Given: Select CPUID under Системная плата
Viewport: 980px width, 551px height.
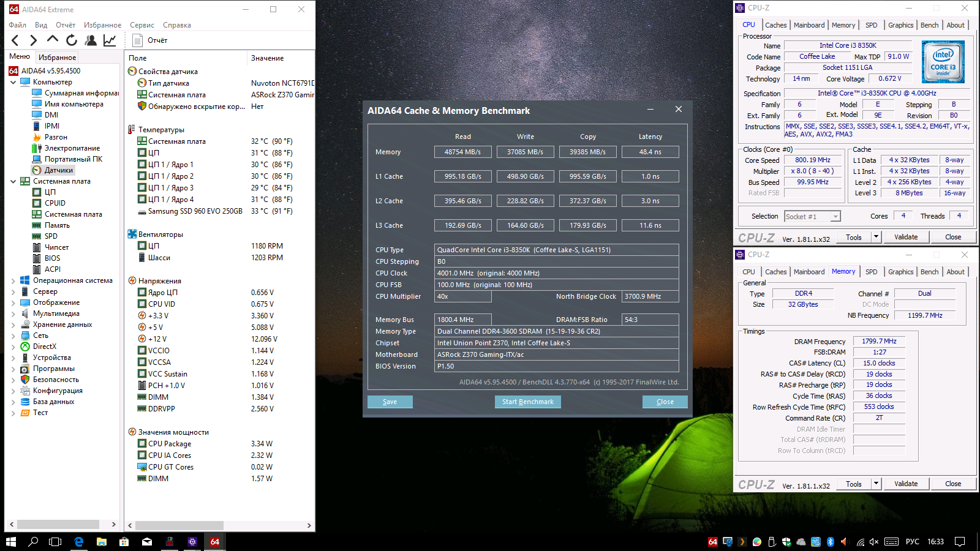Looking at the screenshot, I should [x=55, y=203].
